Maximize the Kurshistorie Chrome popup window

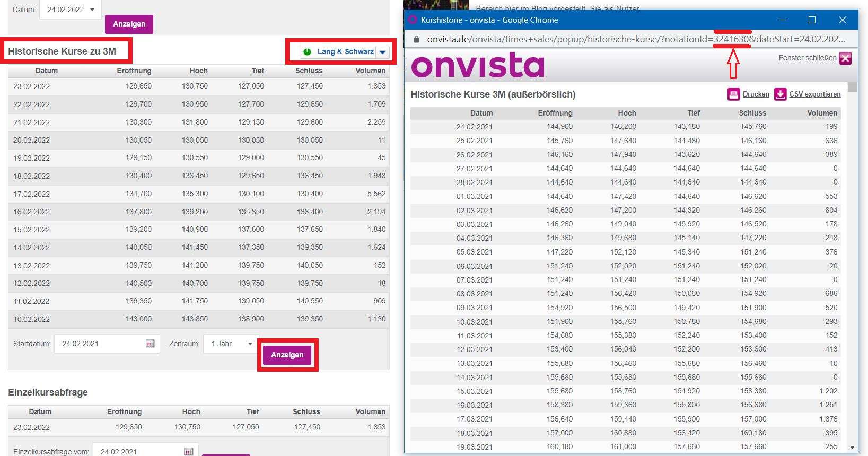(x=812, y=20)
